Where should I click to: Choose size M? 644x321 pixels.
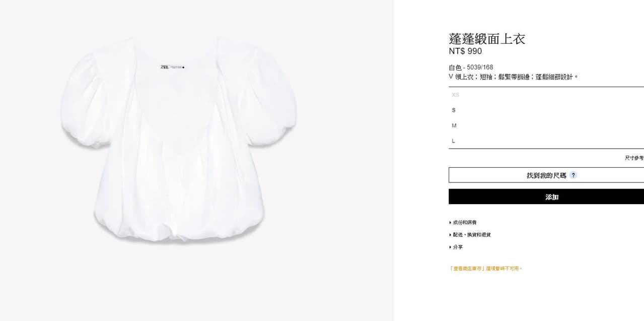(546, 125)
